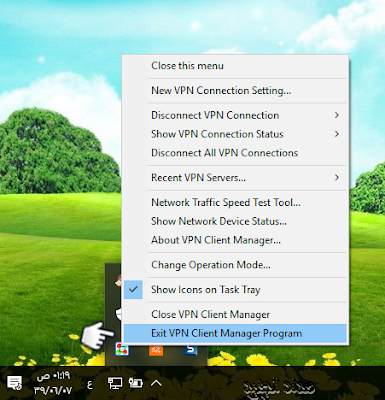
Task: Open 'New VPN Connection Setting...'
Action: pos(235,90)
